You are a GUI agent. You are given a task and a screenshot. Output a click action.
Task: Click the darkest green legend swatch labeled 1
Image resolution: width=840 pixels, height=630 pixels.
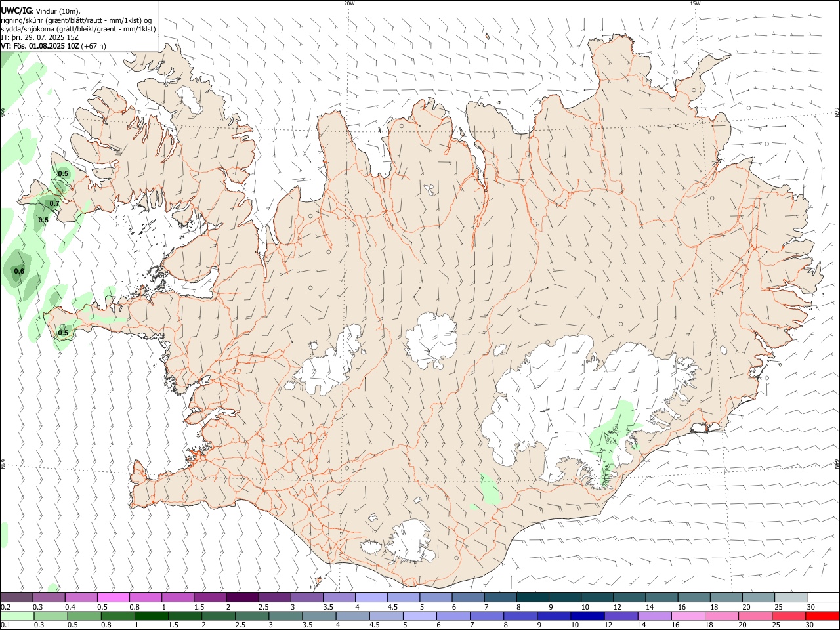tap(151, 616)
